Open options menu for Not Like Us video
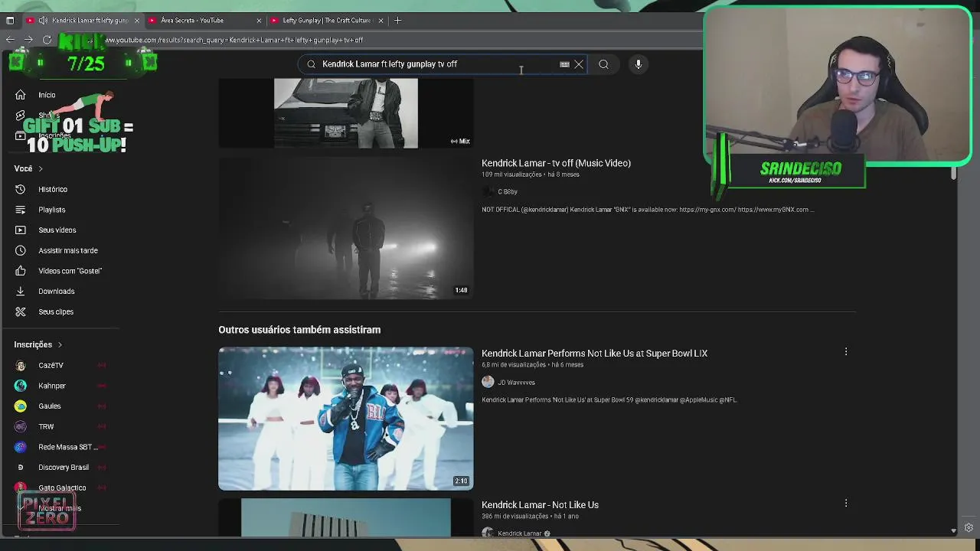Viewport: 980px width, 551px height. click(846, 504)
